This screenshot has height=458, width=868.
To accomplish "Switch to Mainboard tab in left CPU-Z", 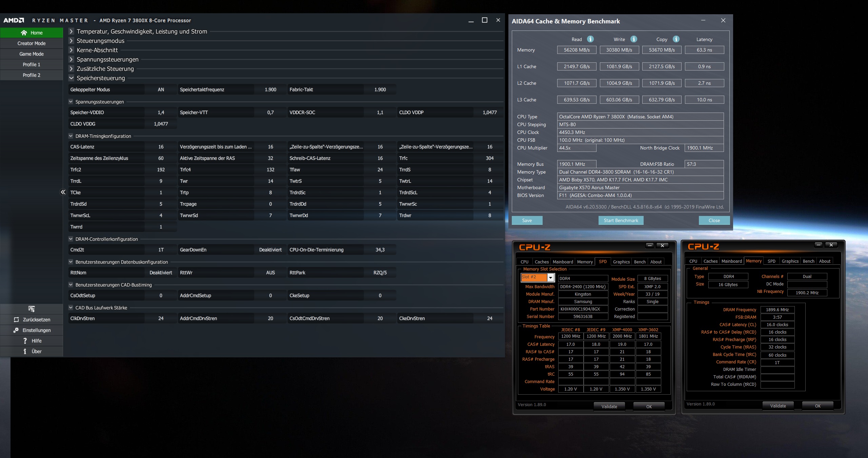I will 563,262.
